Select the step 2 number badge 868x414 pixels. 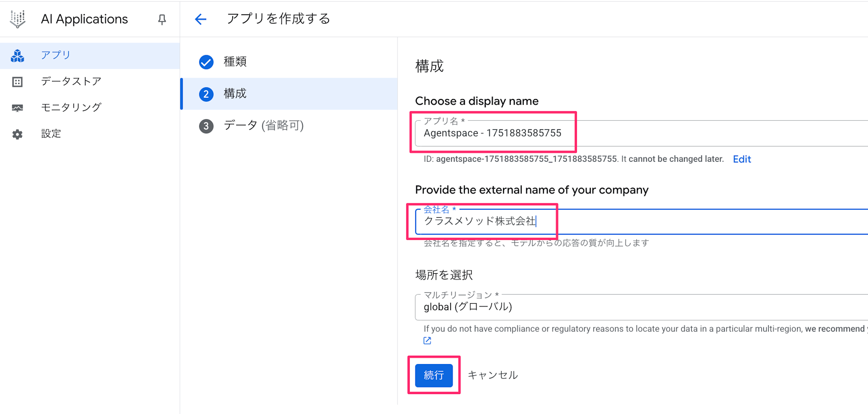(x=206, y=94)
